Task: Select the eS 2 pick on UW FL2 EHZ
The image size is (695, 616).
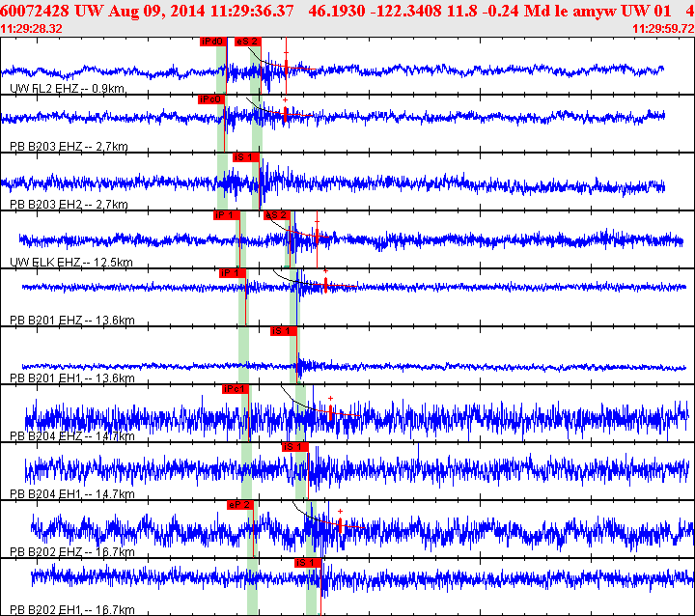Action: (247, 42)
